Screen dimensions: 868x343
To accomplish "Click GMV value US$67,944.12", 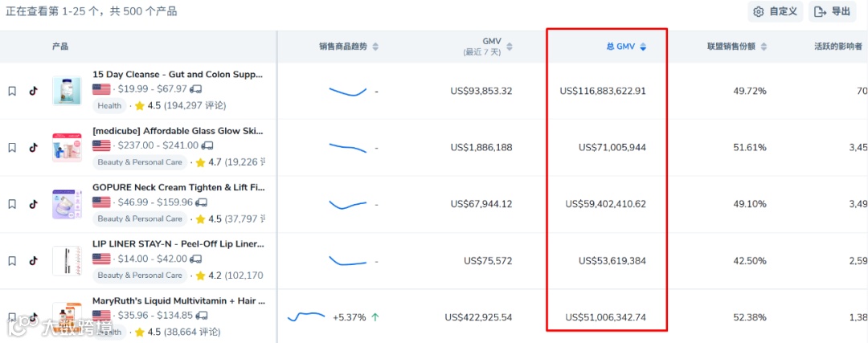I will pos(481,204).
